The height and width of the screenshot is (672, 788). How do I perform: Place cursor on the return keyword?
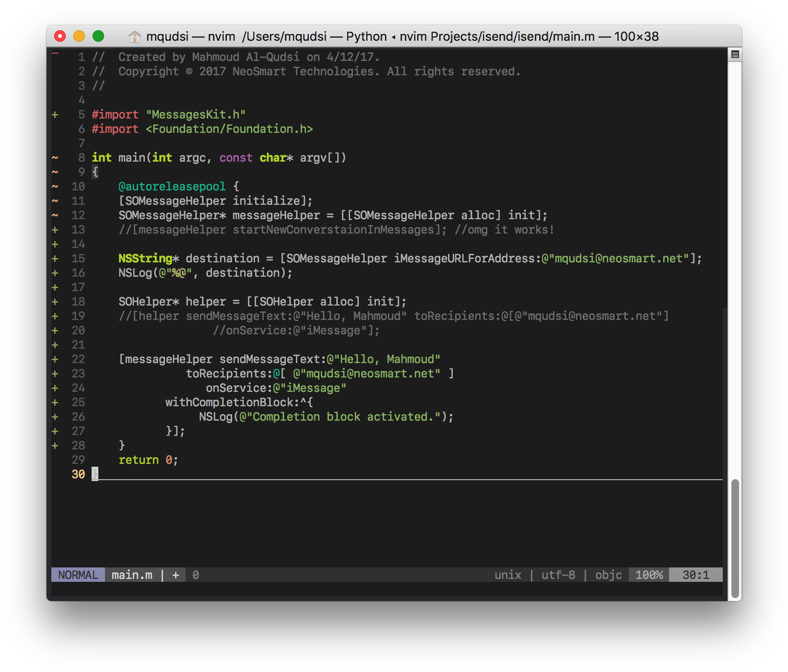(139, 460)
